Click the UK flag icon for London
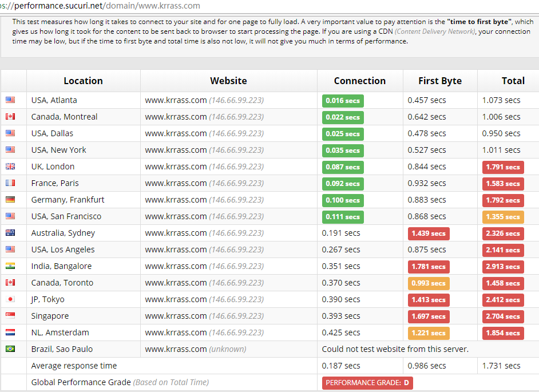 tap(10, 167)
